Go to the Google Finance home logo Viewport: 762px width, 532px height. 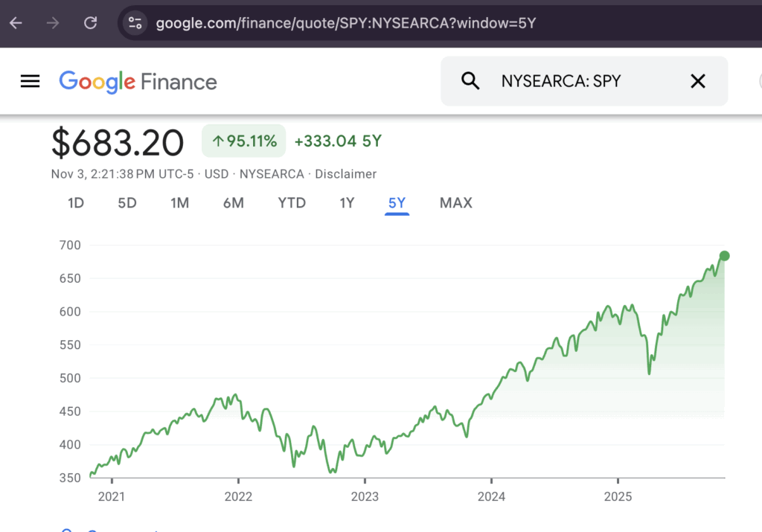tap(138, 81)
